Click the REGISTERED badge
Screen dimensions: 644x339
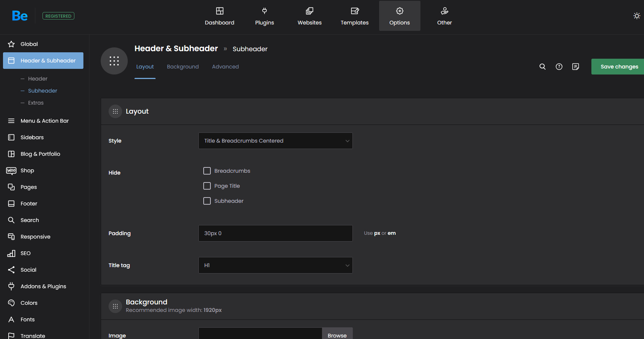(x=58, y=16)
